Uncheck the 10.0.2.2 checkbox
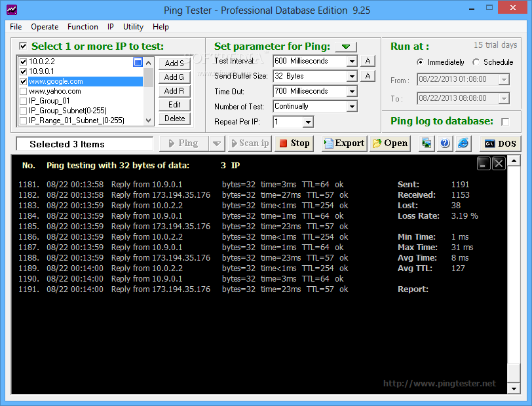The height and width of the screenshot is (406, 532). tap(24, 62)
